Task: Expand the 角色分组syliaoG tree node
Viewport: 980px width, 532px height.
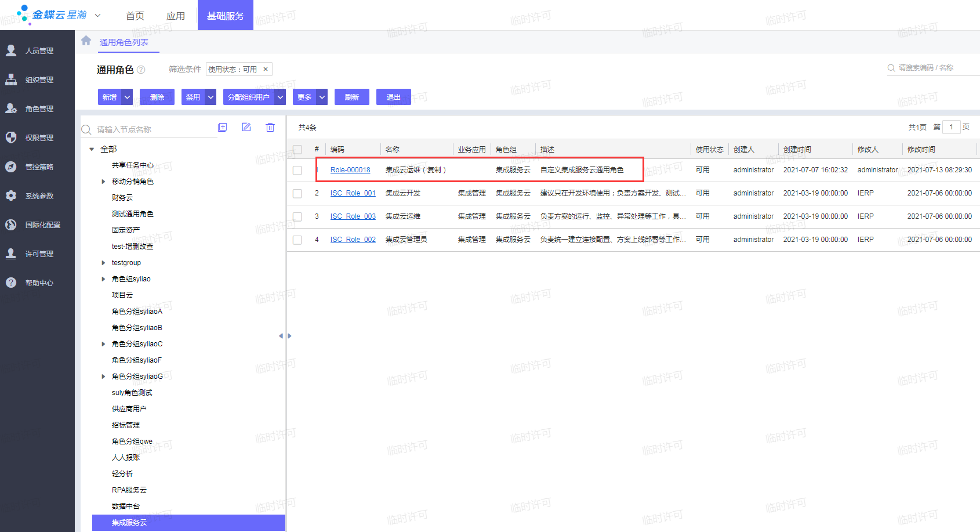Action: pos(103,377)
